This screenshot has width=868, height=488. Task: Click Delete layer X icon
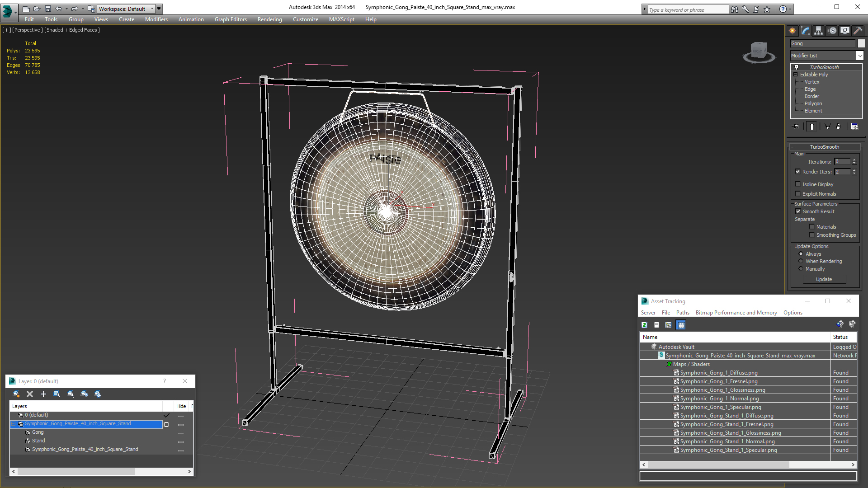(x=30, y=394)
